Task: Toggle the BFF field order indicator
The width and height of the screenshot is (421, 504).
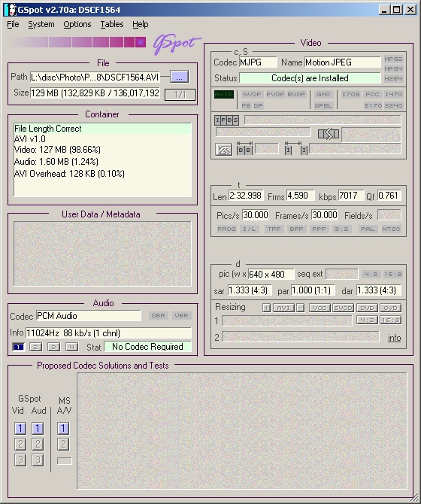Action: [296, 229]
